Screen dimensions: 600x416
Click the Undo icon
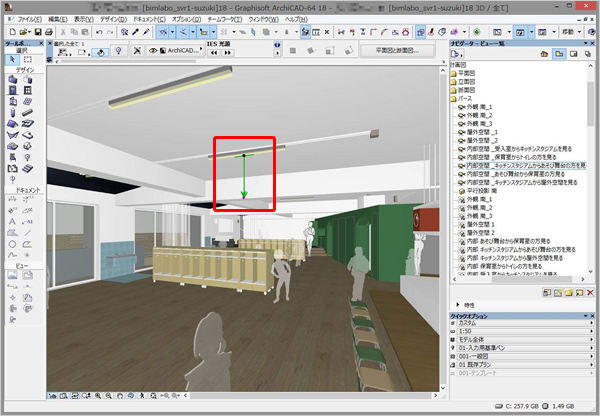pyautogui.click(x=99, y=32)
